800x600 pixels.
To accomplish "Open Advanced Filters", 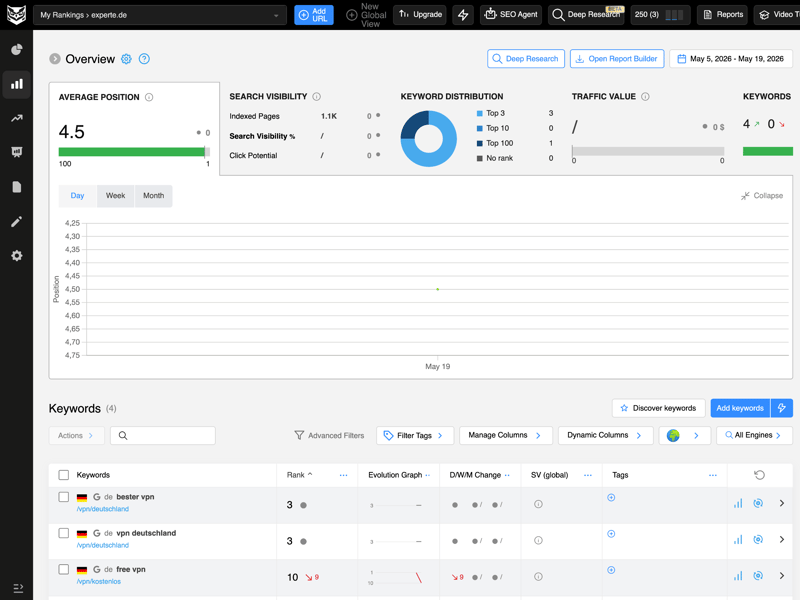I will click(329, 435).
